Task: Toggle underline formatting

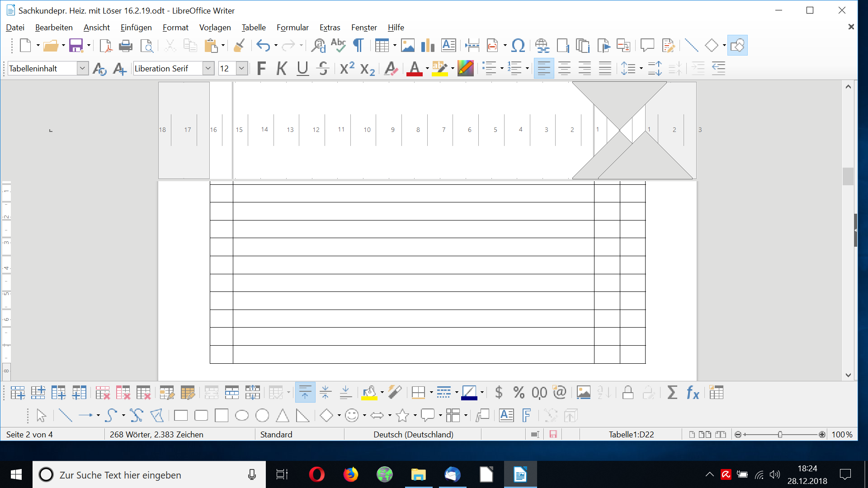Action: click(302, 68)
